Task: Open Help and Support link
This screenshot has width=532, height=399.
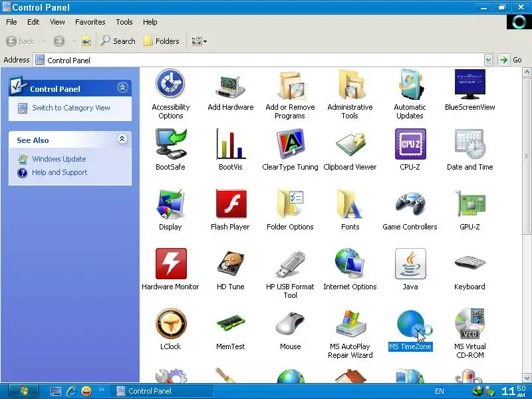Action: (59, 172)
